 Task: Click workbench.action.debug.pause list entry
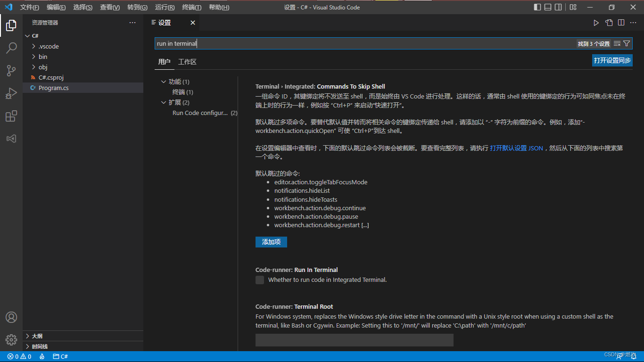[316, 216]
